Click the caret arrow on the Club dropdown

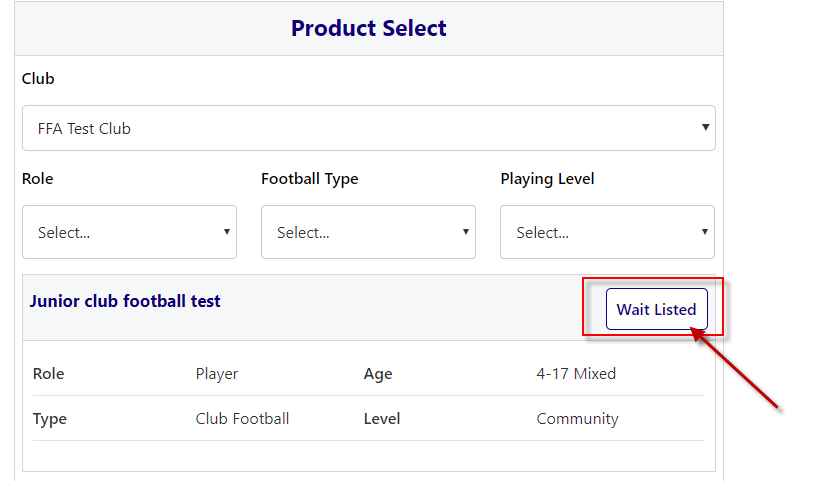[x=705, y=128]
